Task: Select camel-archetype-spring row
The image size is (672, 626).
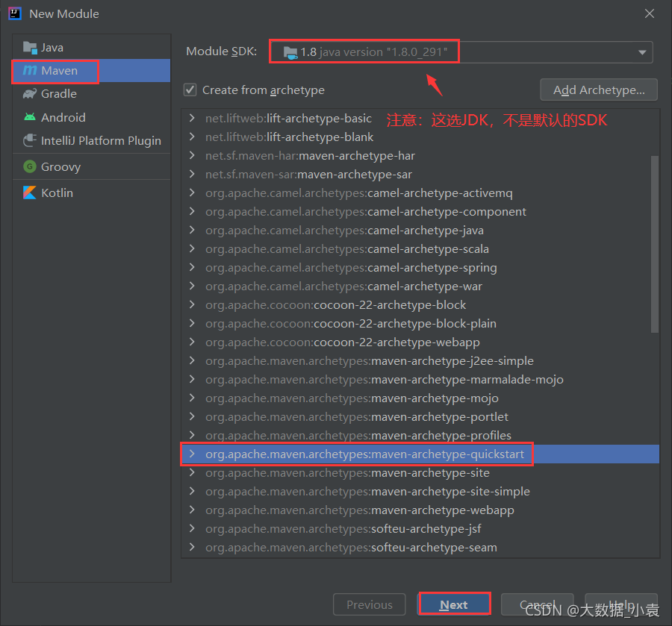Action: click(420, 268)
